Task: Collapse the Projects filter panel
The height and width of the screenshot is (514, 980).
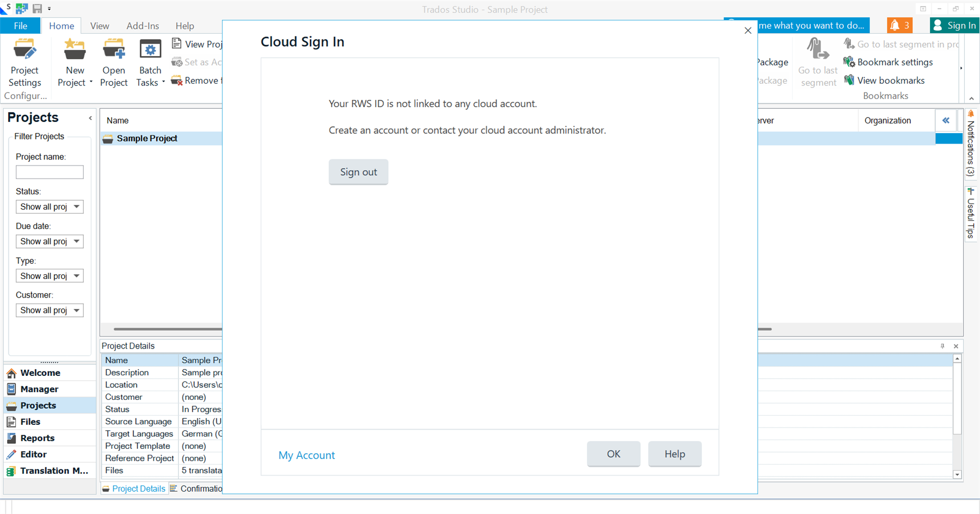Action: [90, 117]
